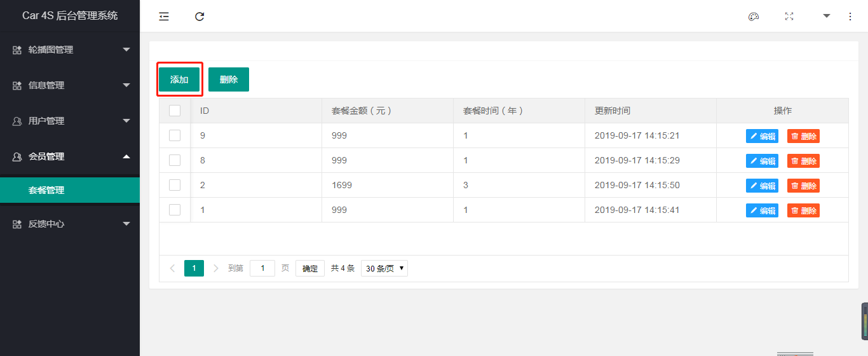Click the page number input field

[x=262, y=268]
